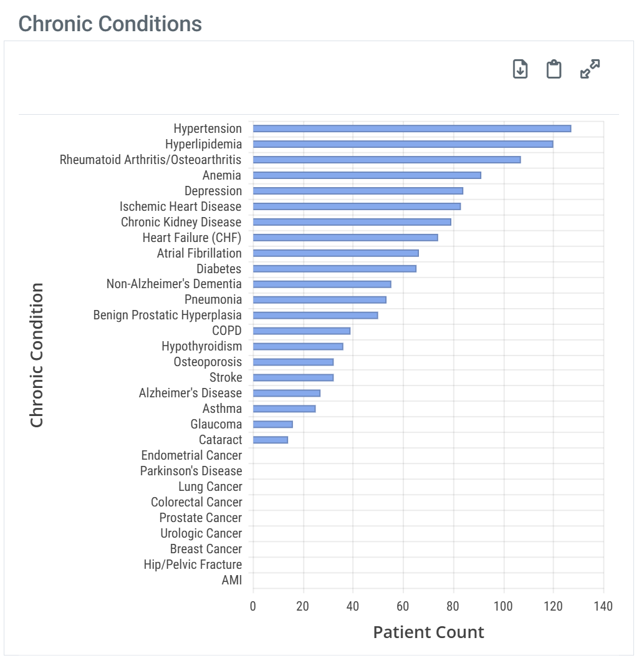The height and width of the screenshot is (668, 644).
Task: Click the Patient Count axis title
Action: click(428, 632)
